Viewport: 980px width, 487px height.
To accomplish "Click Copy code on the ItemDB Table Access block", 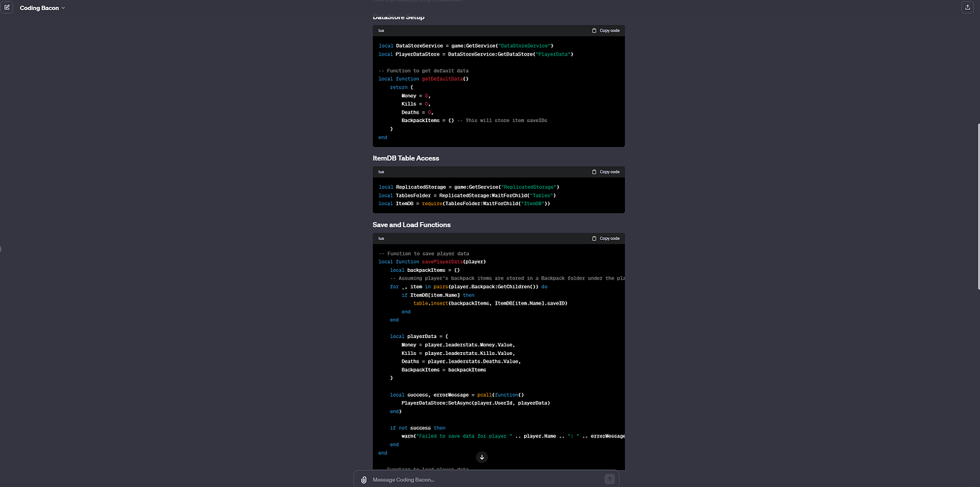I will 608,172.
